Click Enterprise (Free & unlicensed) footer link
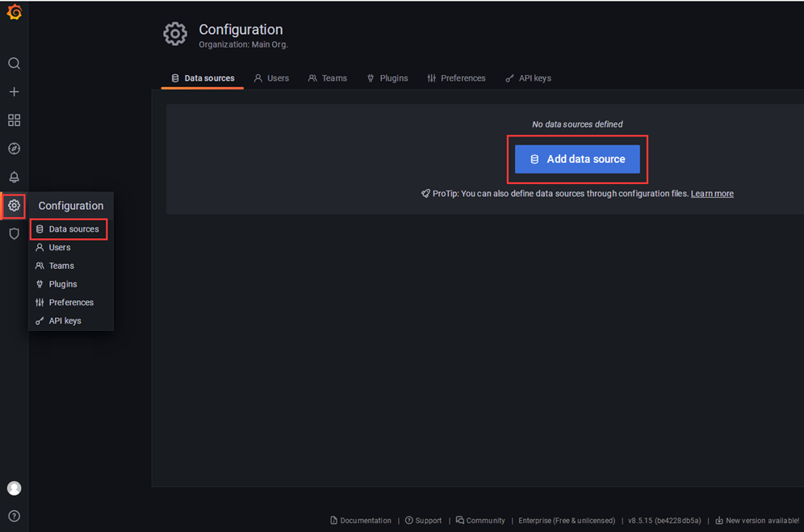The width and height of the screenshot is (804, 532). pyautogui.click(x=567, y=520)
